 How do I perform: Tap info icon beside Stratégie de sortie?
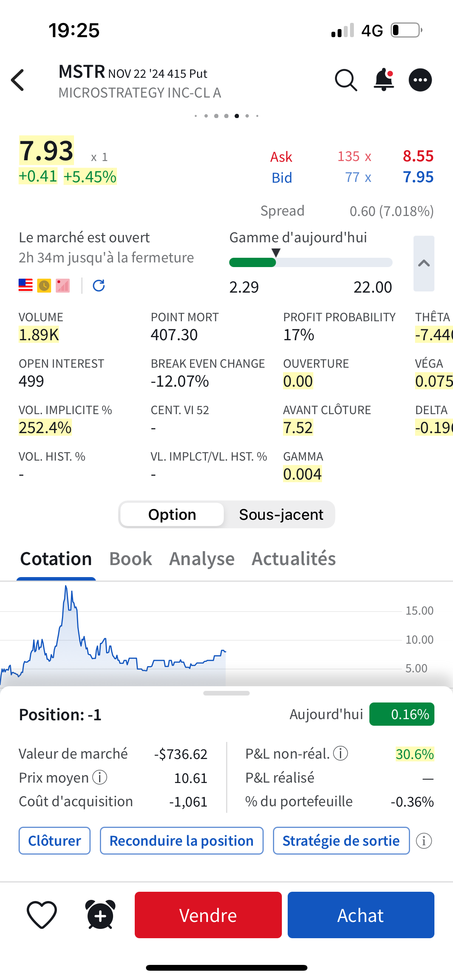(x=424, y=841)
